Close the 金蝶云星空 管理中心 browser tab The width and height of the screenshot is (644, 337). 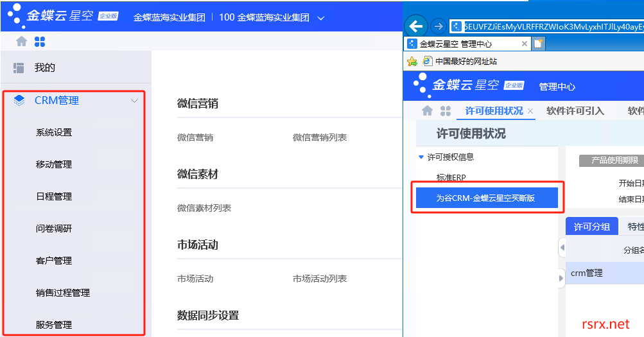click(525, 44)
